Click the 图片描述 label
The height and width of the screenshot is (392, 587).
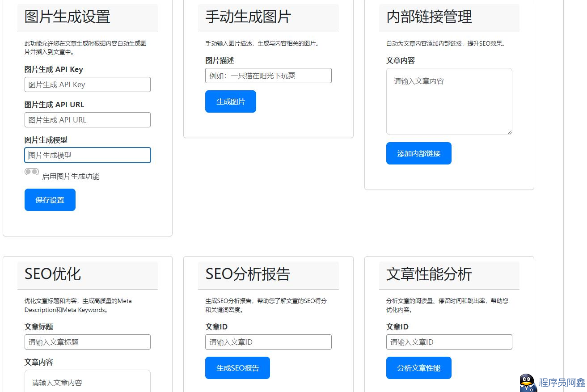pos(220,60)
